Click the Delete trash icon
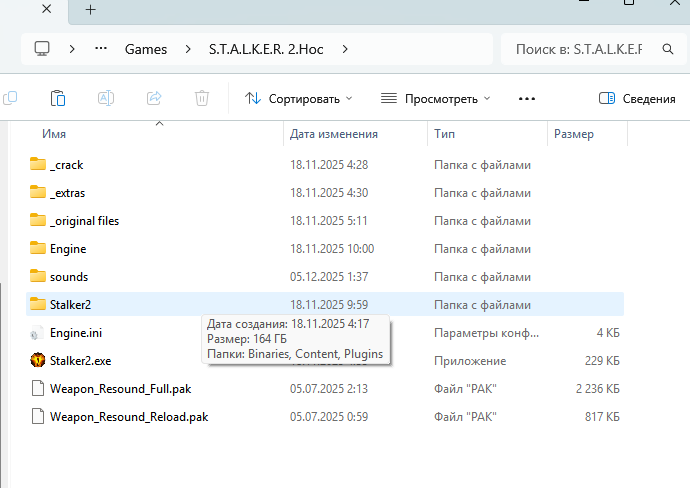 point(202,98)
